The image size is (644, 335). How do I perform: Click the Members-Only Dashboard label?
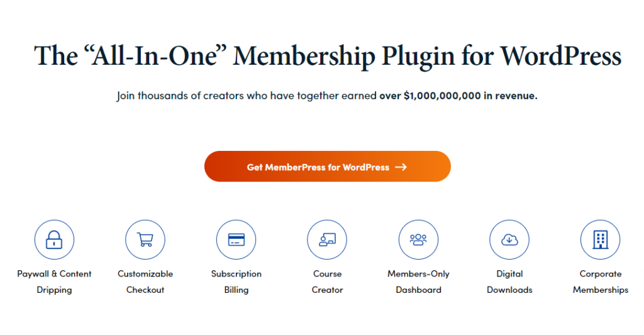418,282
